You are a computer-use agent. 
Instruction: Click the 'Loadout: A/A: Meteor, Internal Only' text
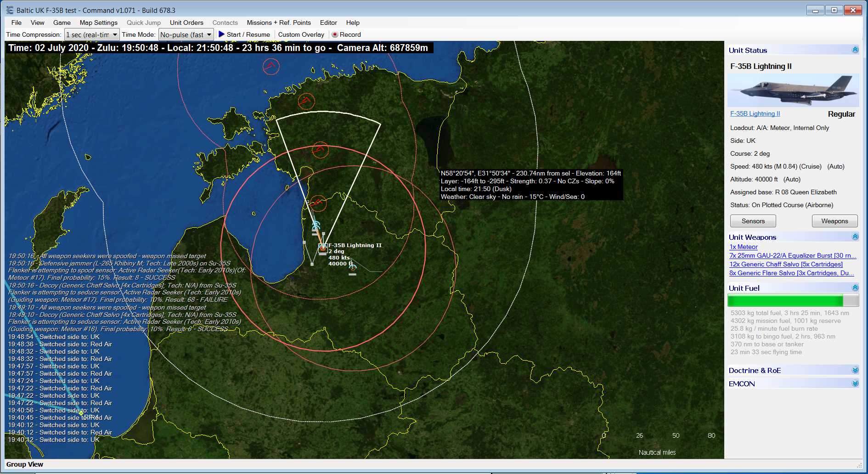pyautogui.click(x=779, y=128)
